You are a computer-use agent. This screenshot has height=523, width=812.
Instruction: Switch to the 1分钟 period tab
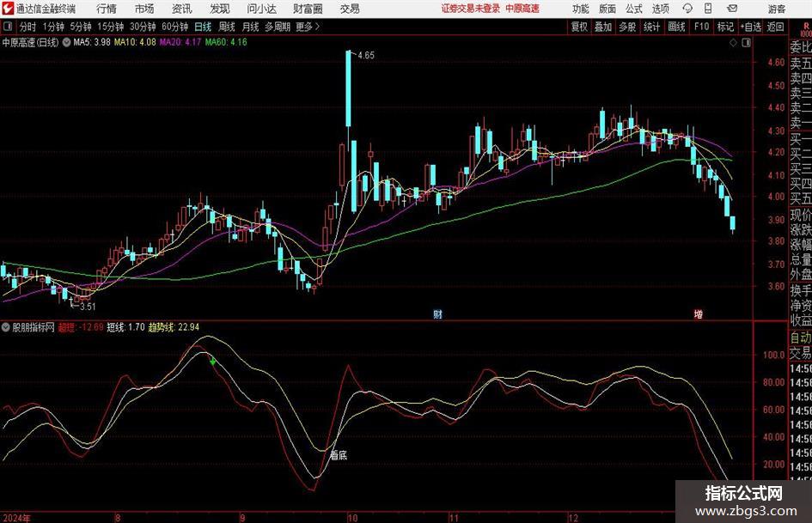53,27
